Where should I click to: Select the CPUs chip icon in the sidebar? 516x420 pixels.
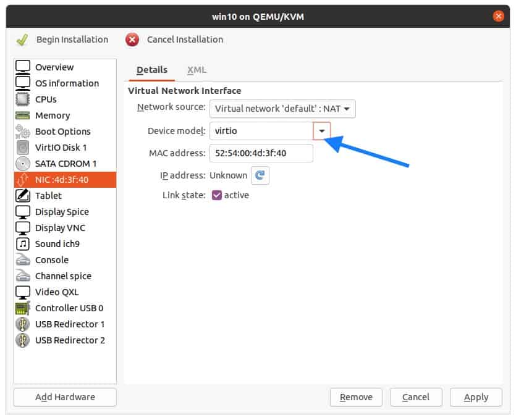point(22,99)
